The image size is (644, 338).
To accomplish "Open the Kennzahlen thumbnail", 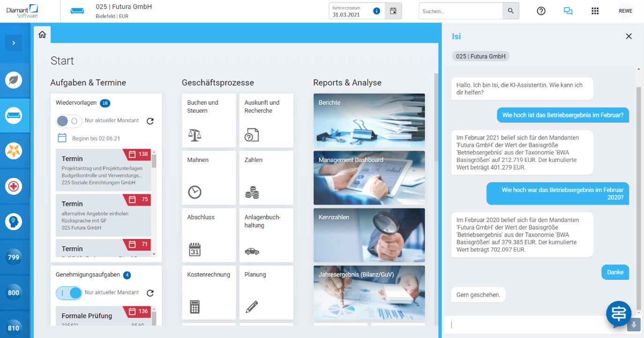I will (x=369, y=235).
